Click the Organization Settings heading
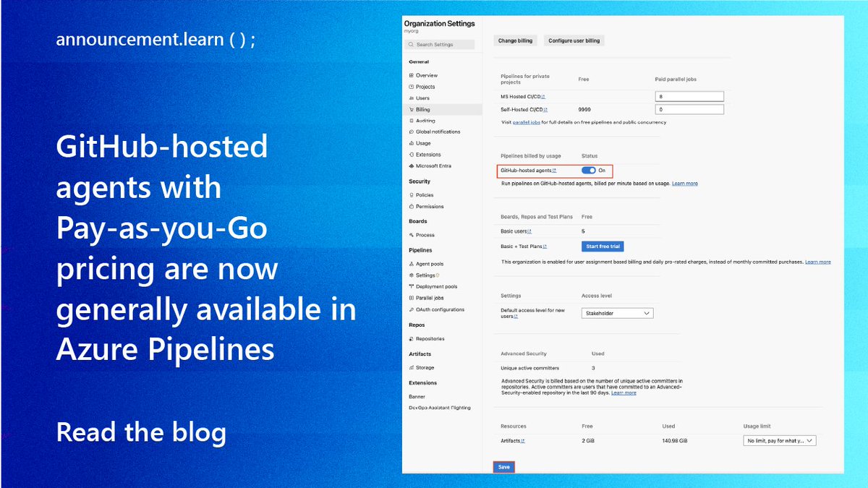 [x=440, y=23]
